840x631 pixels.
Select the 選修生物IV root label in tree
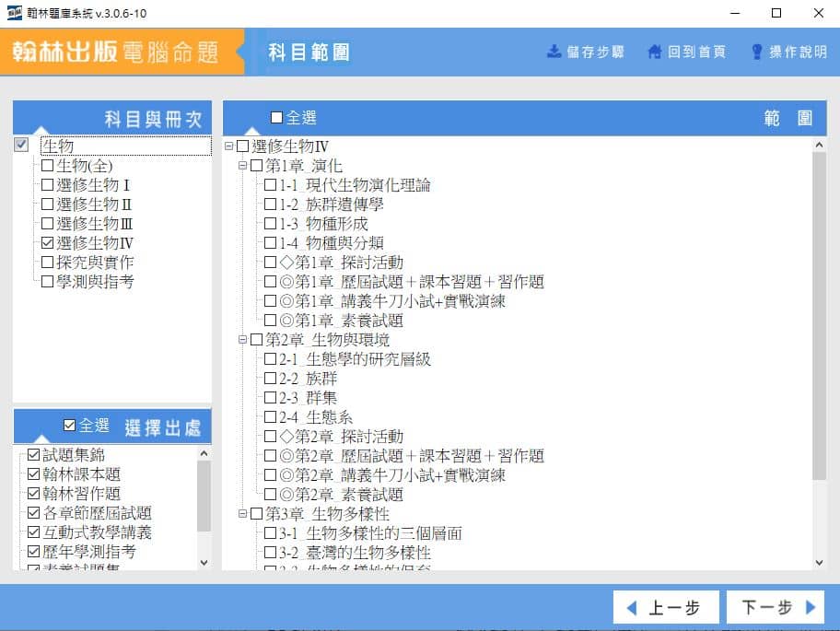click(290, 146)
